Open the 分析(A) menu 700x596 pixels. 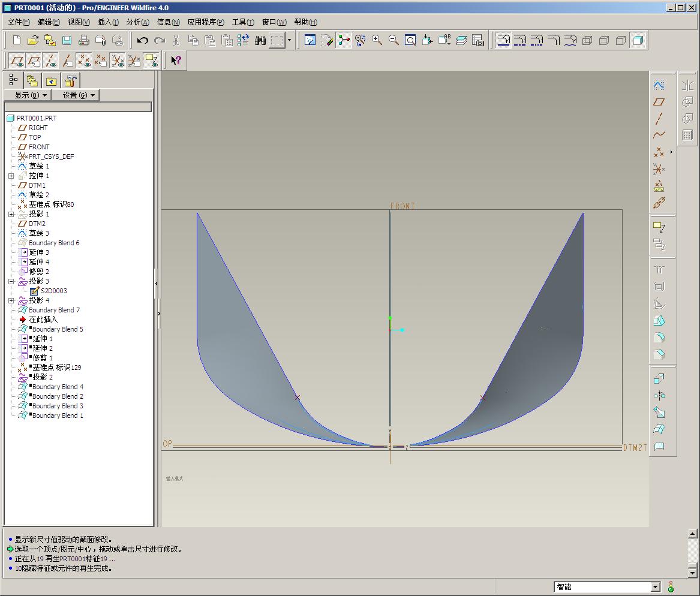point(137,22)
